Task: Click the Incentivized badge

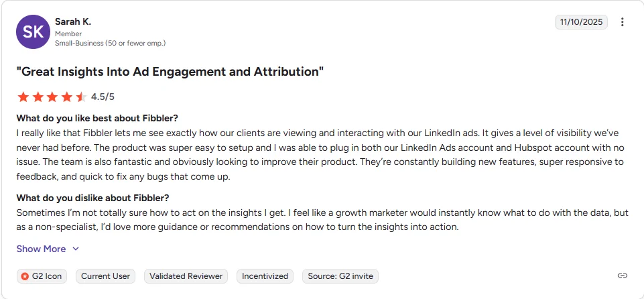Action: pyautogui.click(x=265, y=276)
